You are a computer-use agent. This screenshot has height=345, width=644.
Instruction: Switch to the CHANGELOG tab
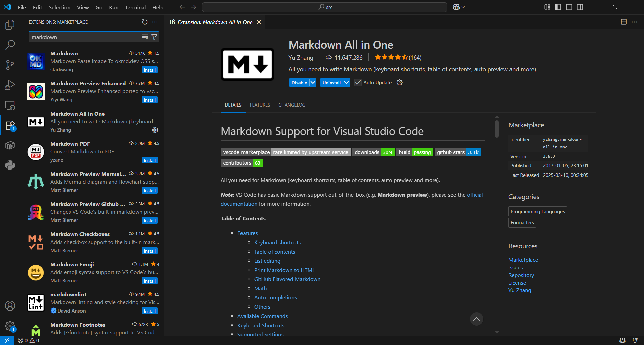point(291,105)
